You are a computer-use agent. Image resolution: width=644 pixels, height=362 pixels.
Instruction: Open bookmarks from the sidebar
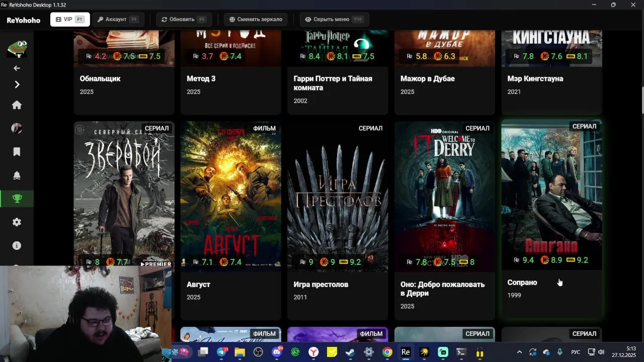[x=17, y=152]
